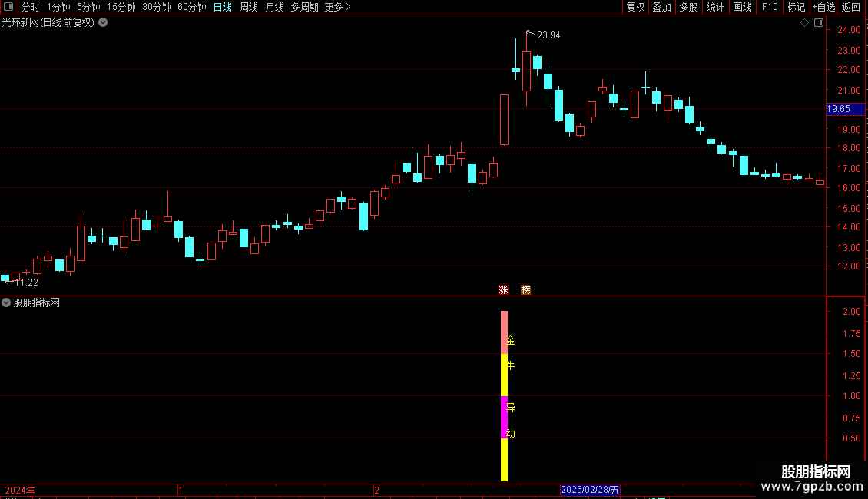Select the 15分钟 period

(x=121, y=7)
